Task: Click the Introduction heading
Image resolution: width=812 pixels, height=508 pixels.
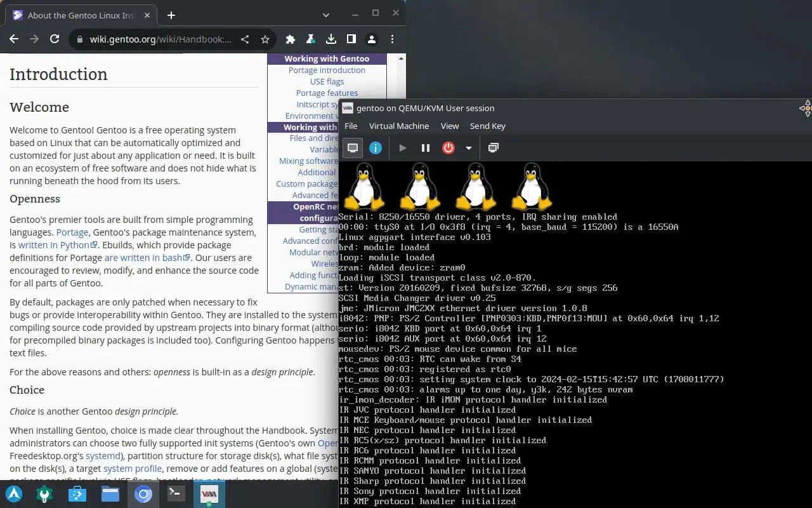Action: [x=58, y=74]
